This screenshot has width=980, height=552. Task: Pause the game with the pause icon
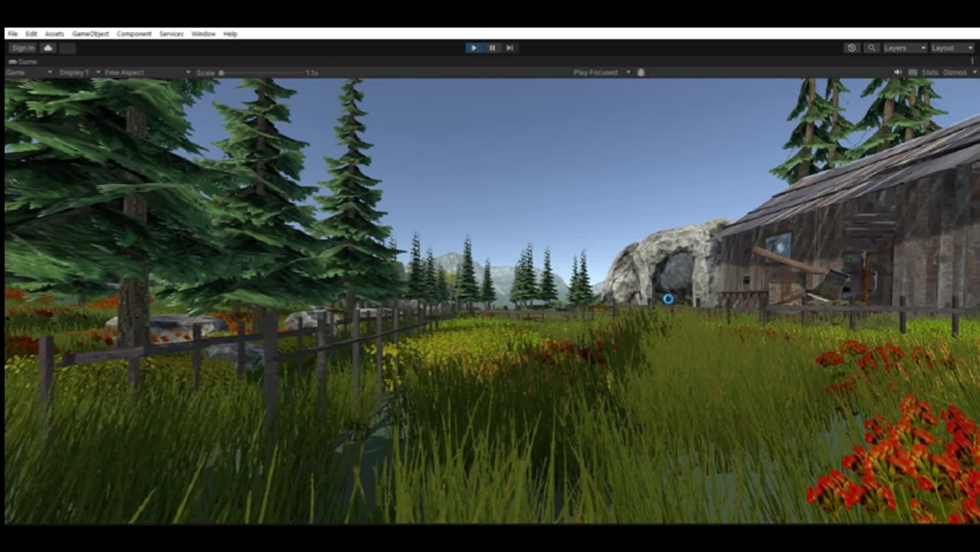[x=492, y=47]
